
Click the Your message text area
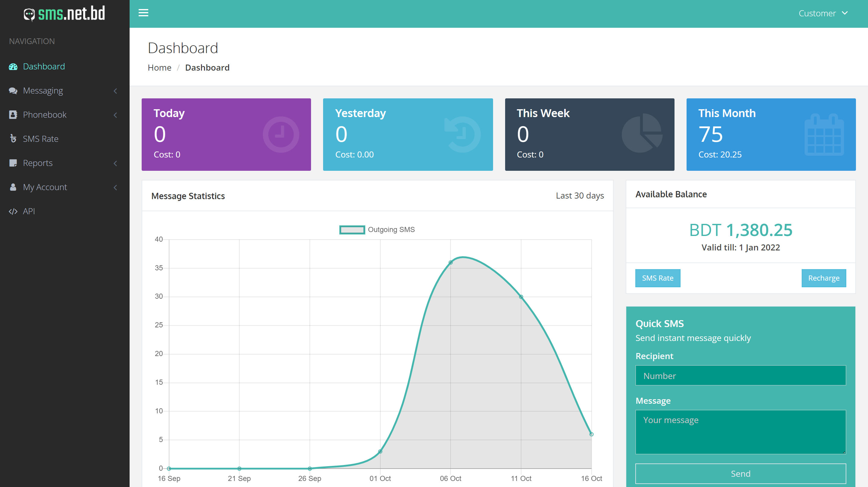click(740, 432)
